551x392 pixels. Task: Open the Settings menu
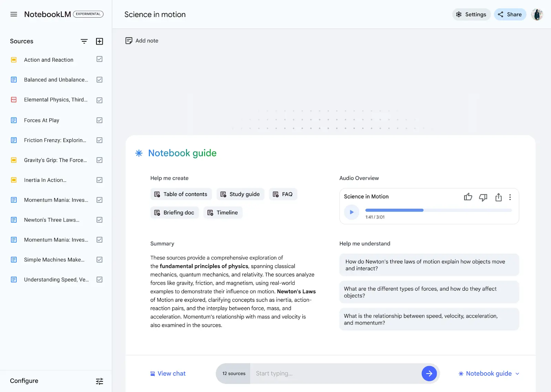471,14
